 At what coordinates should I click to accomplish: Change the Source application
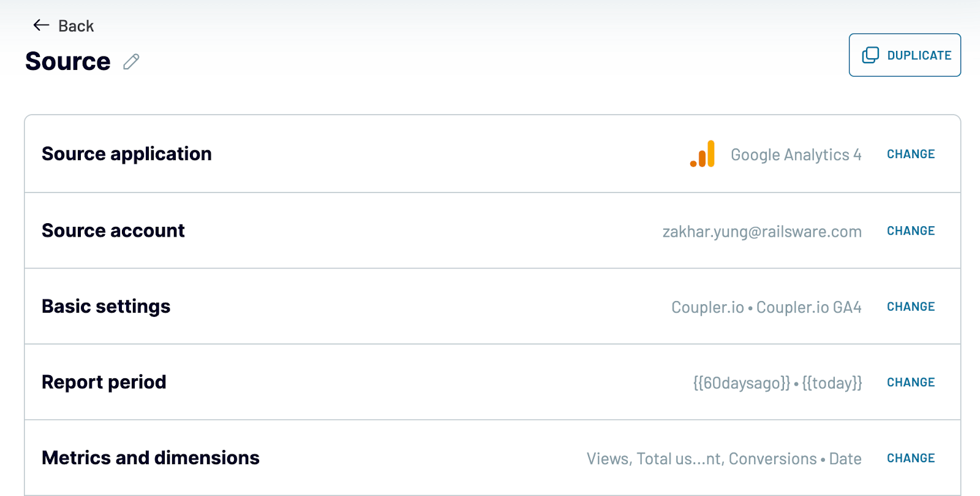911,154
